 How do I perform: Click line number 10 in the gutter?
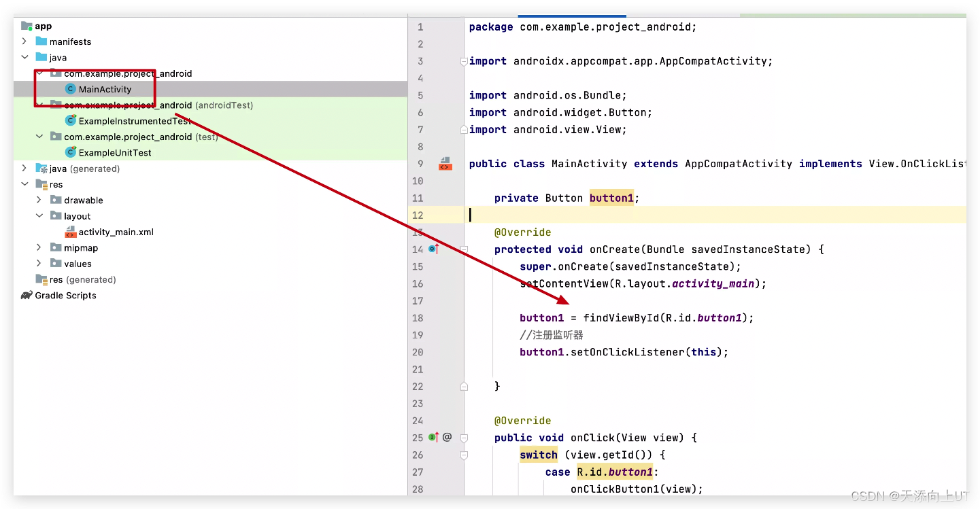click(x=417, y=181)
